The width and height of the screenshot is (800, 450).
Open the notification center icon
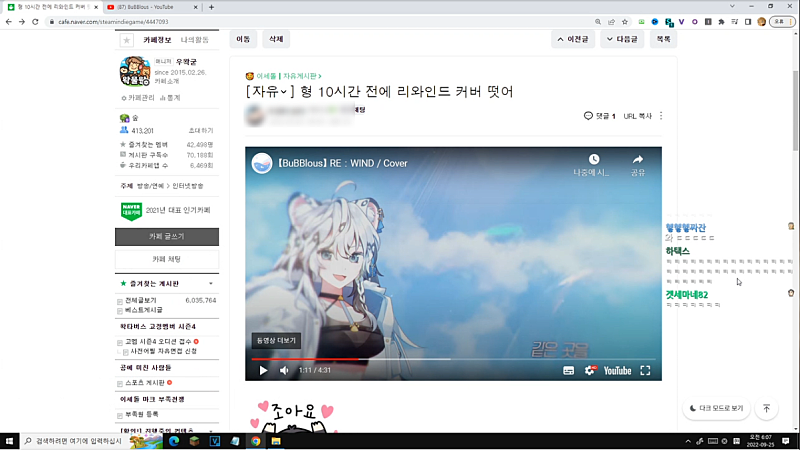(786, 441)
